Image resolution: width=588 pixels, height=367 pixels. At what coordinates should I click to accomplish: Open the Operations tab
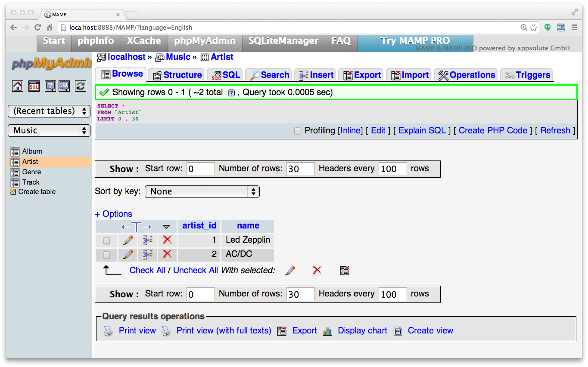(x=466, y=75)
